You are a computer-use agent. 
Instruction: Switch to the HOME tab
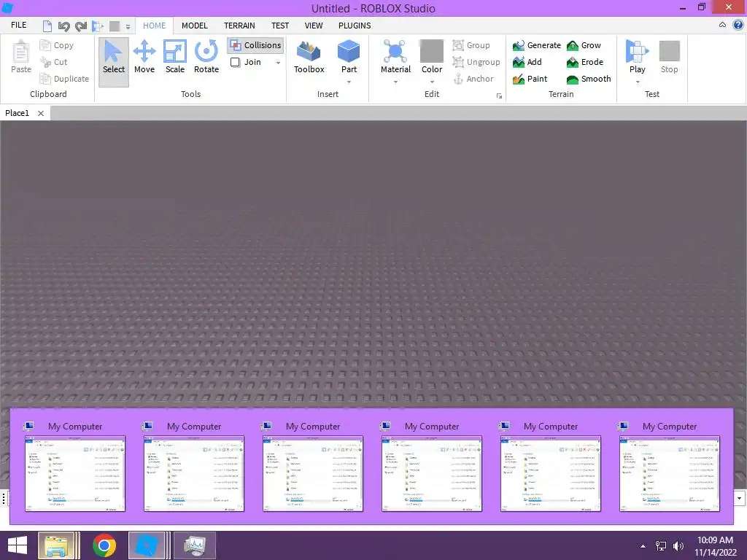[x=155, y=26]
